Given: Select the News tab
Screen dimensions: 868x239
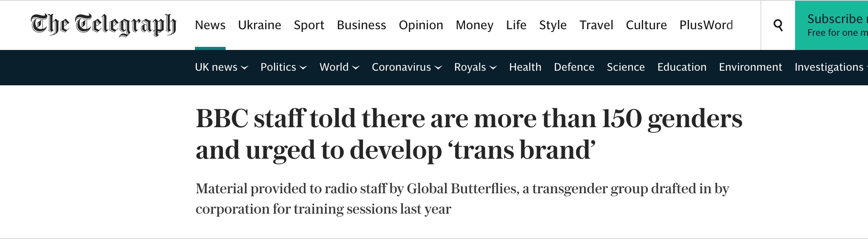Looking at the screenshot, I should [x=210, y=25].
